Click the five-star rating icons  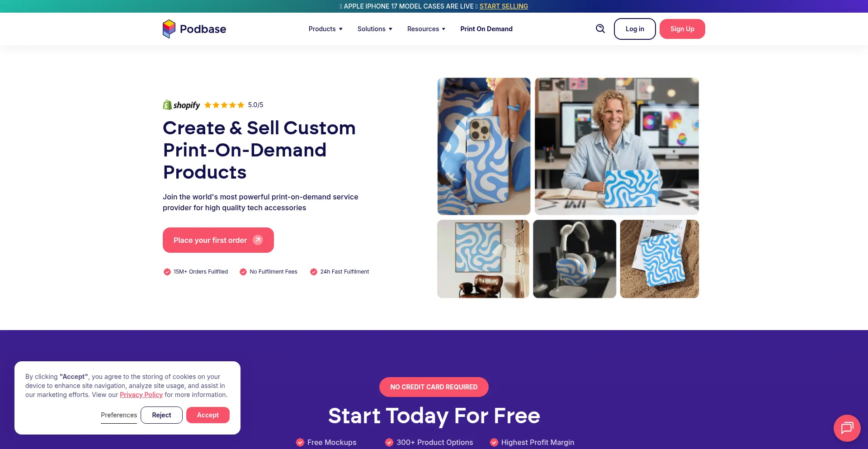(224, 105)
